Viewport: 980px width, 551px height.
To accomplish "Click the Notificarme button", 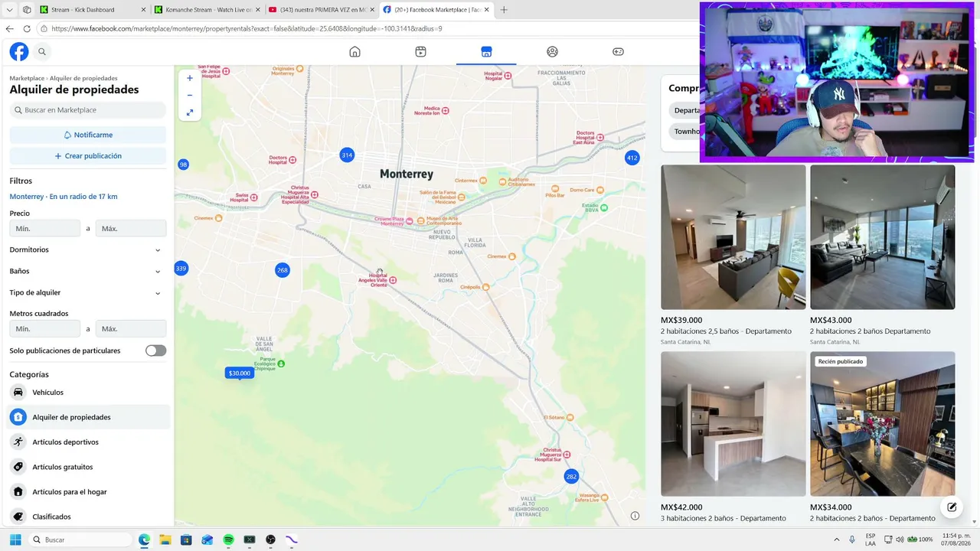I will [x=88, y=135].
